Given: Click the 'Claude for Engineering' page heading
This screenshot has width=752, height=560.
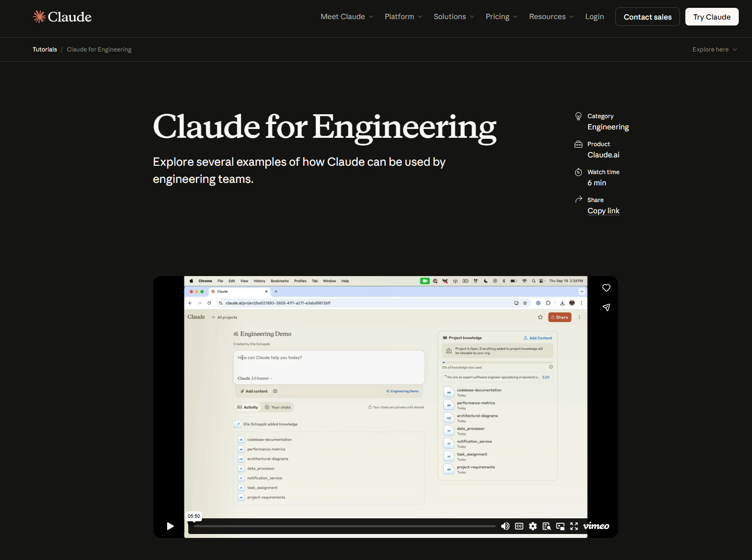Looking at the screenshot, I should [x=325, y=127].
